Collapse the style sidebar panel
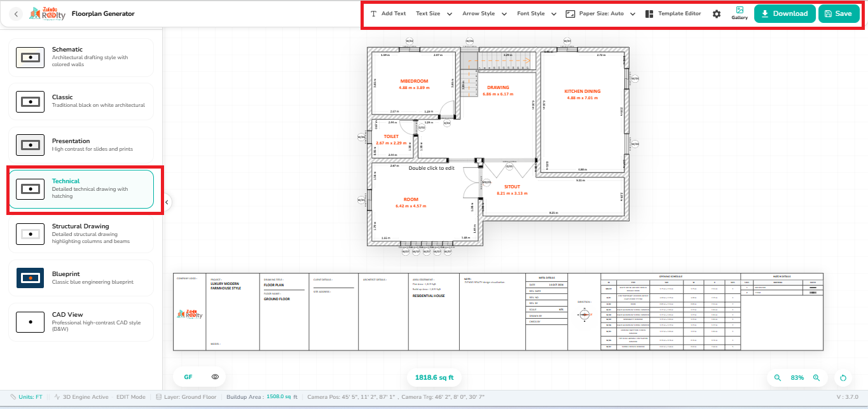This screenshot has width=868, height=409. [167, 202]
